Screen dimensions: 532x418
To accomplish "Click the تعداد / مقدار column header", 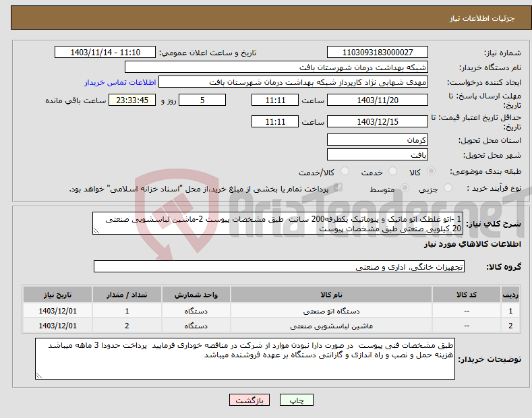I will pos(127,295).
